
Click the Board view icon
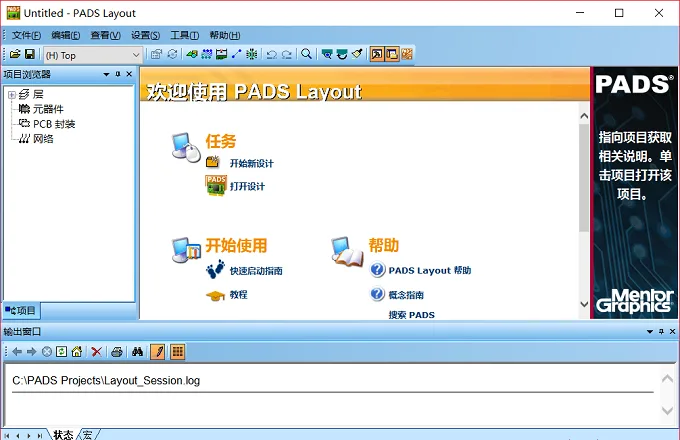327,54
